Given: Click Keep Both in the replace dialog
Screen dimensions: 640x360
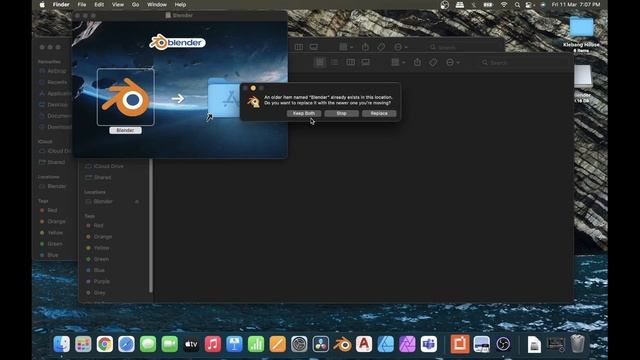Looking at the screenshot, I should 304,113.
